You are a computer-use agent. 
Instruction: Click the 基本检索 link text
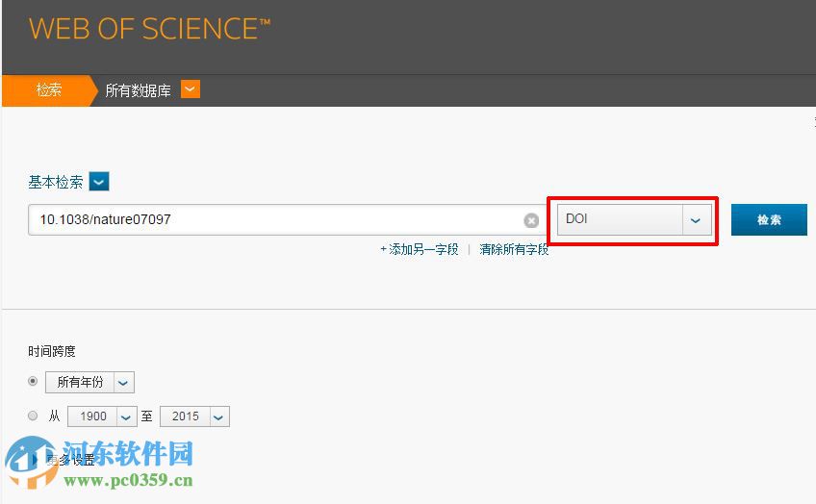pyautogui.click(x=56, y=182)
